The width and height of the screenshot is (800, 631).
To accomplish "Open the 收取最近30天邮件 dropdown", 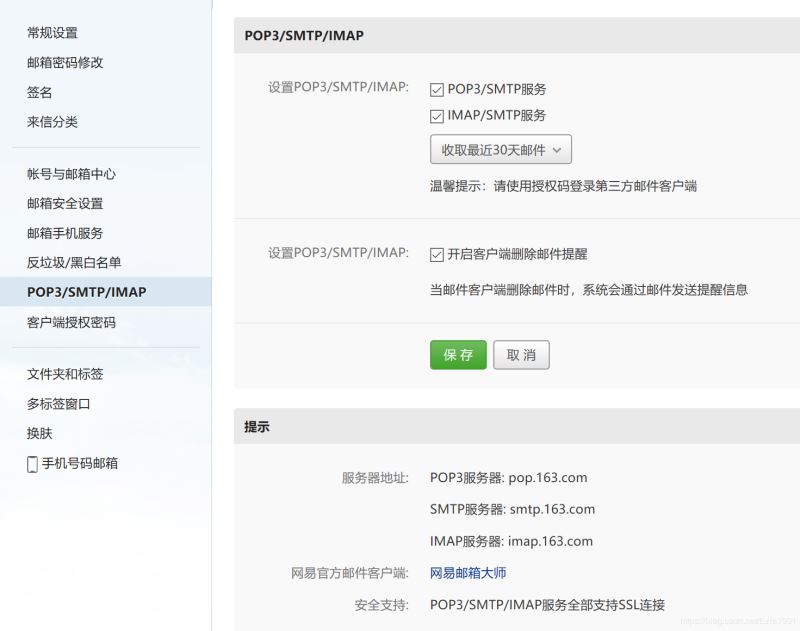I will [x=501, y=150].
